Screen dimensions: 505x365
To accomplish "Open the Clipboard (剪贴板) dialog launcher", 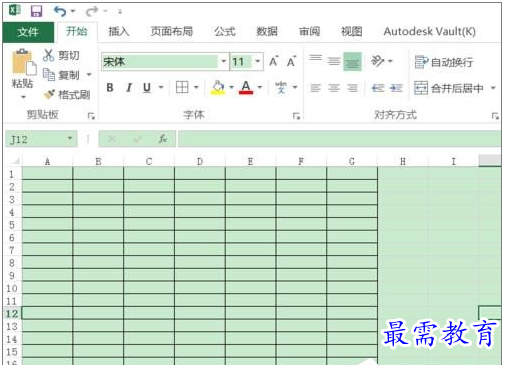I will coord(91,116).
